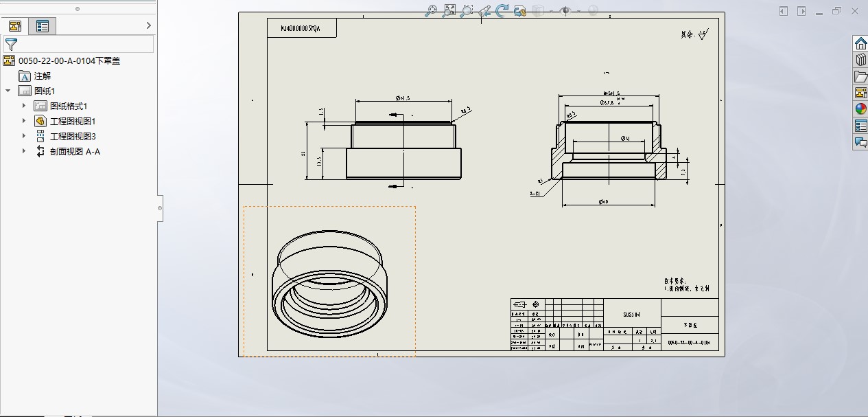Image resolution: width=868 pixels, height=417 pixels.
Task: Open the Custom Properties tab
Action: [860, 125]
